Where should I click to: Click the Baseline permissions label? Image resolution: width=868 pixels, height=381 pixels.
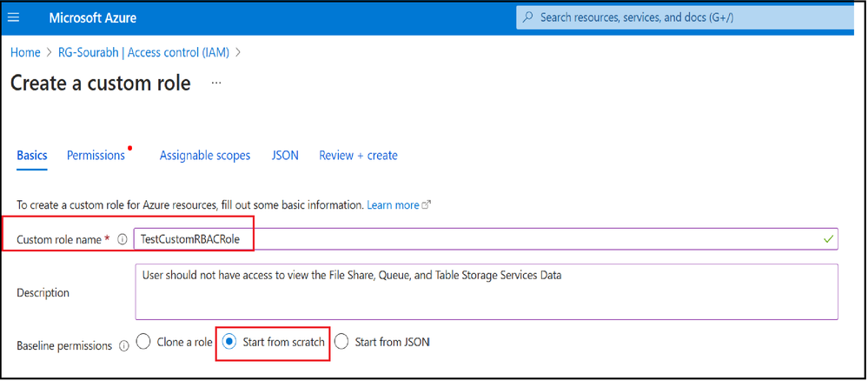[65, 345]
